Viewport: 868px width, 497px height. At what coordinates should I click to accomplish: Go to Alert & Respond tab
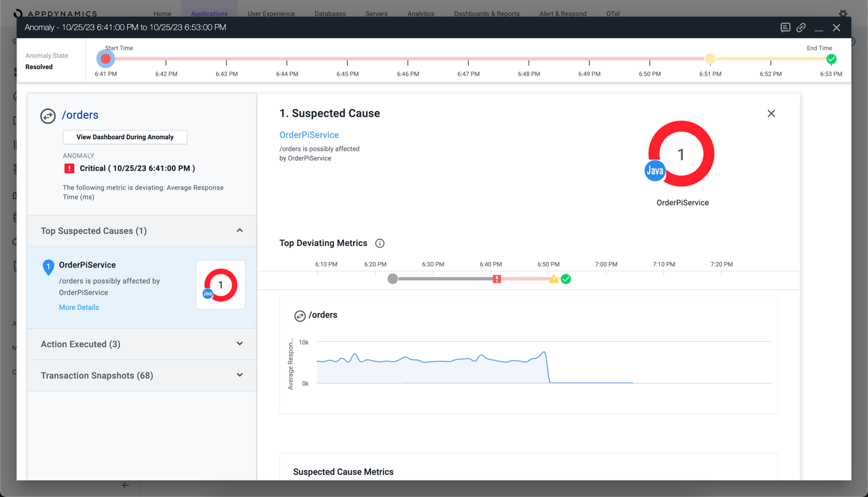(563, 14)
